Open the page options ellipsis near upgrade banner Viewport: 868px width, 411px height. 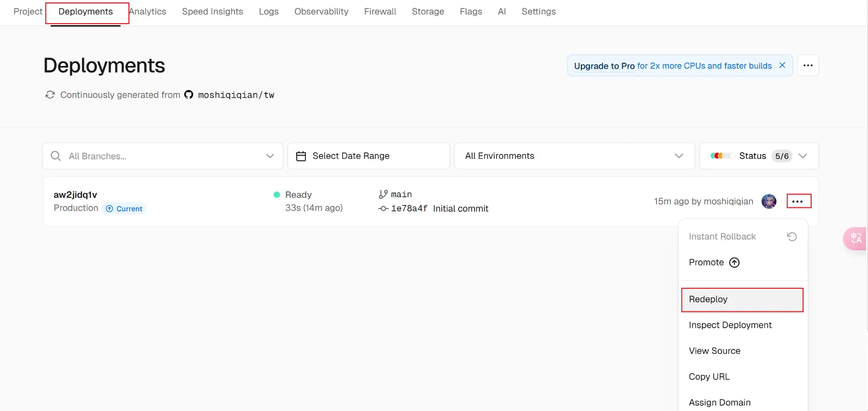click(808, 65)
